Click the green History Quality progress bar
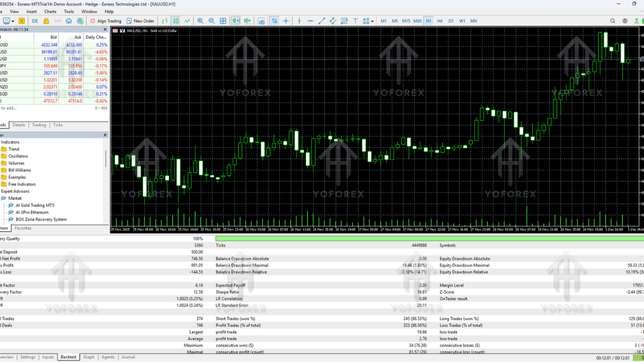This screenshot has width=644, height=362. point(428,239)
